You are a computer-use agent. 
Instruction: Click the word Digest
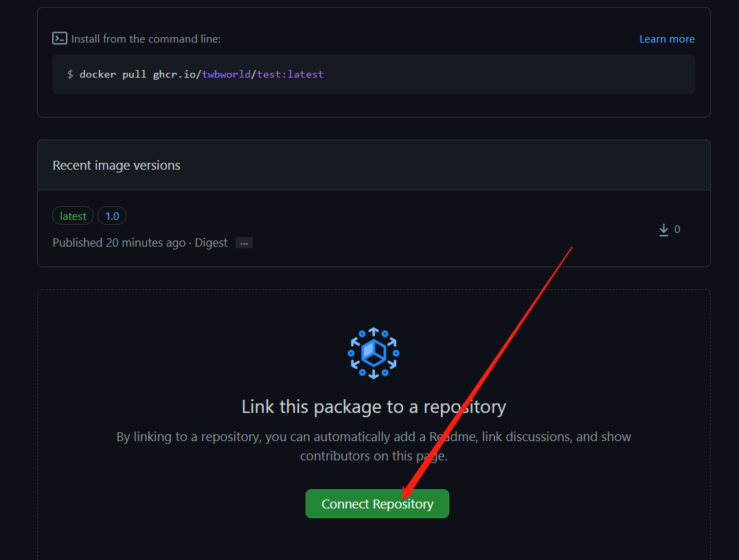[x=211, y=243]
